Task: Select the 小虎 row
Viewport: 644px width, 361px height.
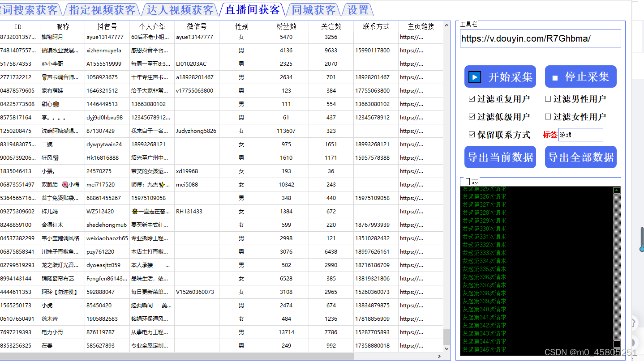Action: [222, 306]
